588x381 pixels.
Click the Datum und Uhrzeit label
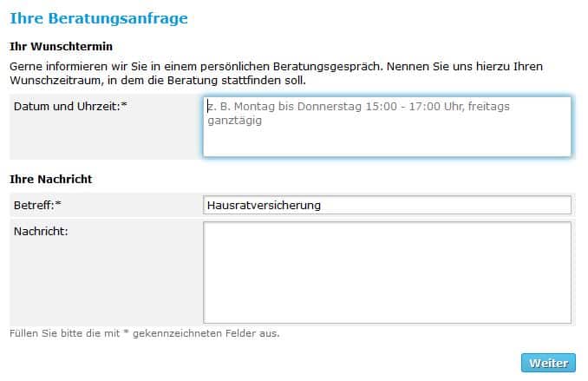tap(70, 107)
